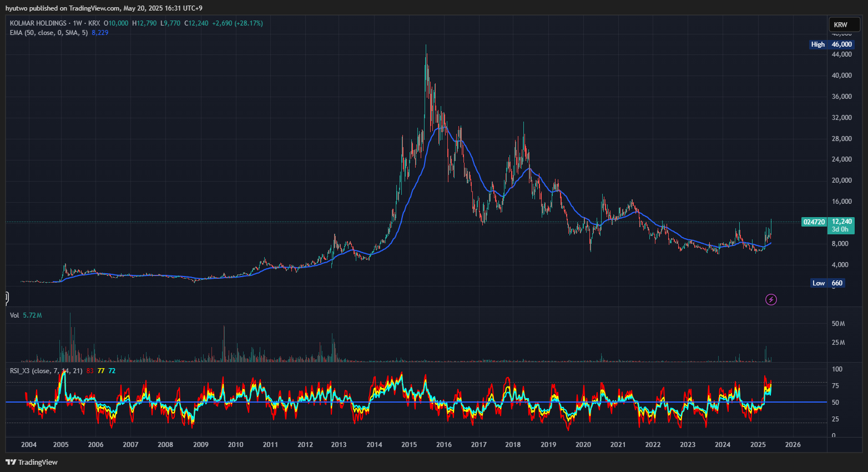
Task: Click the 1W interval in chart title
Action: [x=77, y=23]
